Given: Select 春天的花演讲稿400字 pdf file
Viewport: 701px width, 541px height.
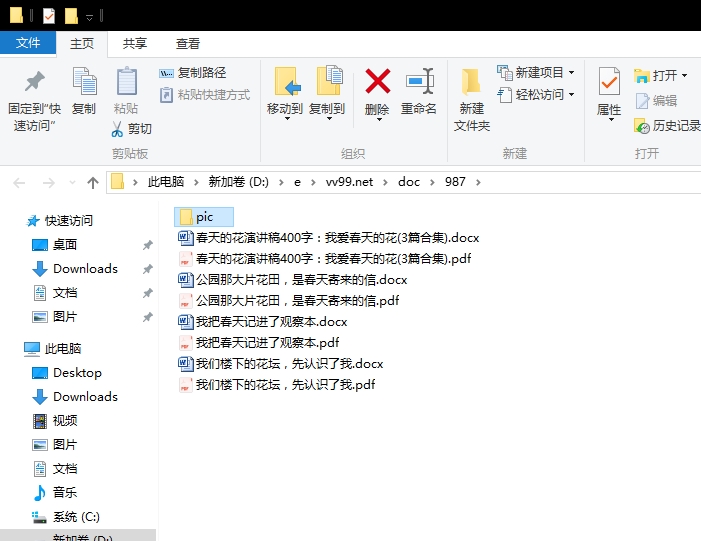Looking at the screenshot, I should (x=325, y=258).
